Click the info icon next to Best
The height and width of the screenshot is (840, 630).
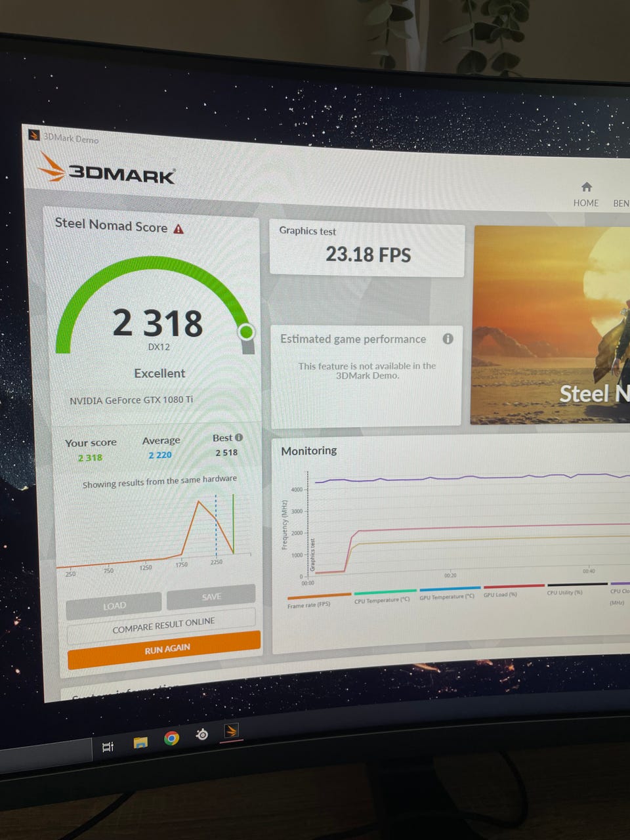coord(239,438)
